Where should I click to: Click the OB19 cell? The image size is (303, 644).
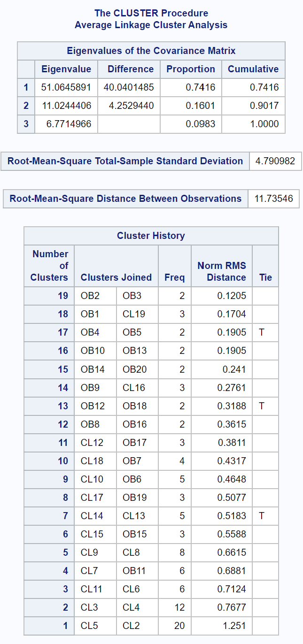[x=138, y=498]
